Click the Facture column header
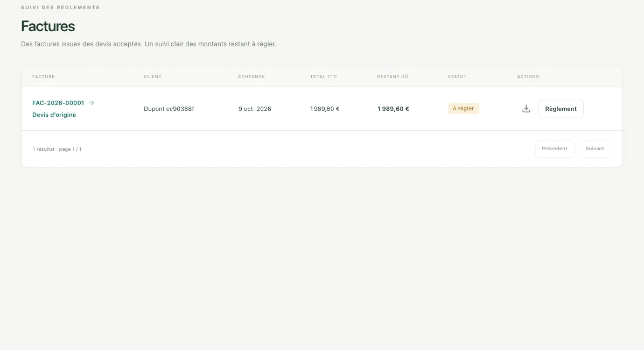Screen dimensions: 644x350 (44, 77)
